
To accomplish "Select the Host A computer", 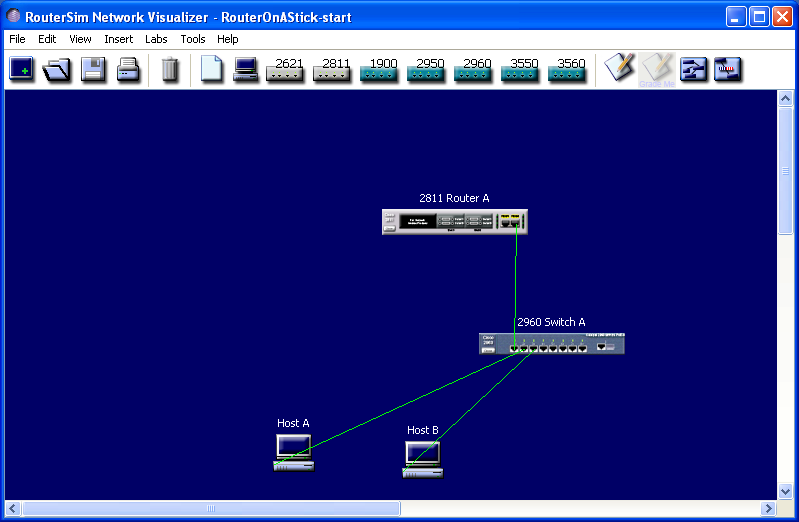I will [x=294, y=453].
